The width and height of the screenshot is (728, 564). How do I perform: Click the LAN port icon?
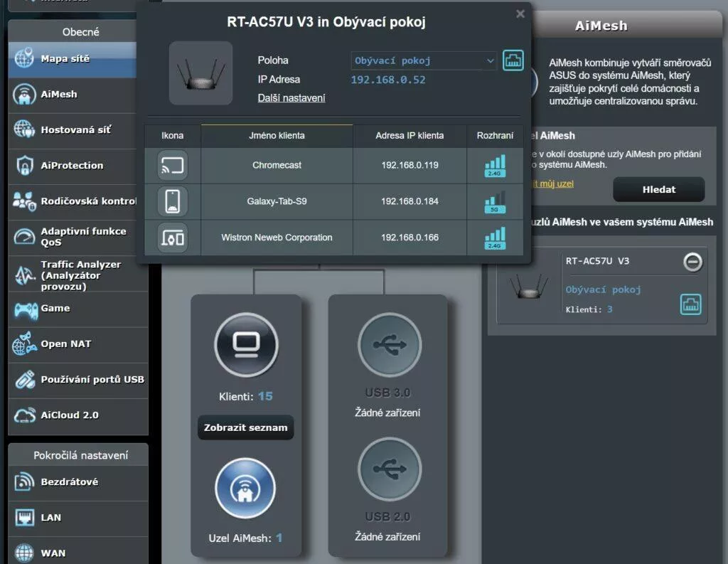coord(24,517)
